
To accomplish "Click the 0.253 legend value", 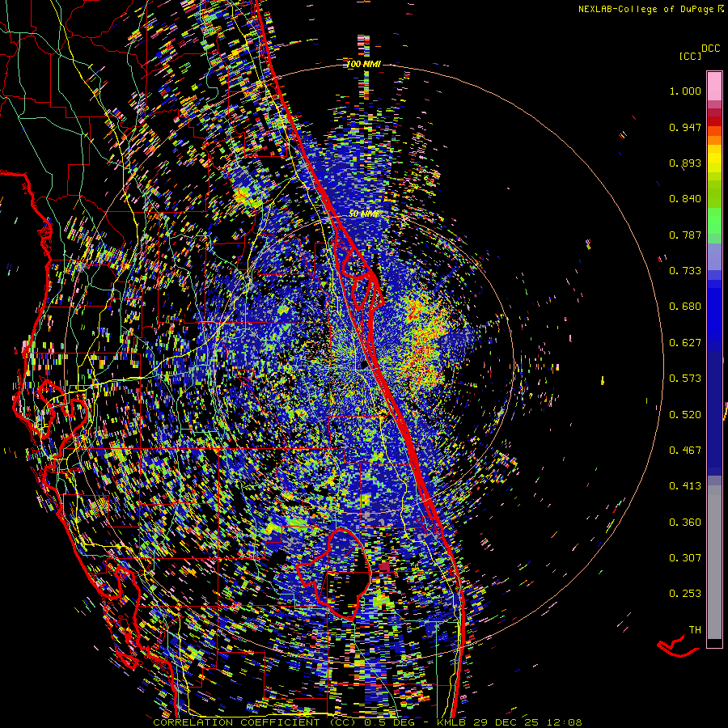I will 685,594.
